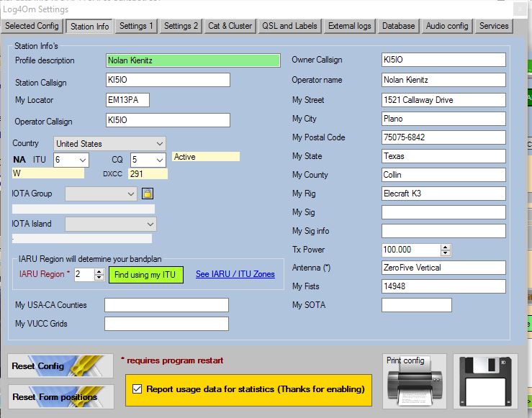The height and width of the screenshot is (418, 532).
Task: Open the Settings 2 tab
Action: pyautogui.click(x=181, y=26)
